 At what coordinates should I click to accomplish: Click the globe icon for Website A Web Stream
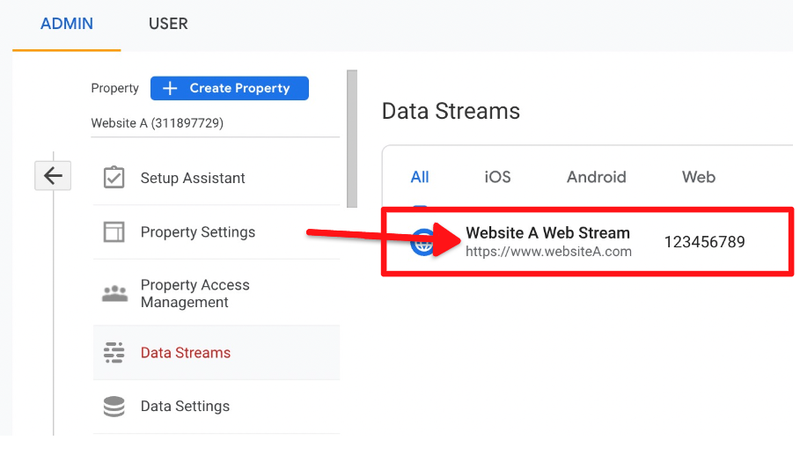coord(425,242)
